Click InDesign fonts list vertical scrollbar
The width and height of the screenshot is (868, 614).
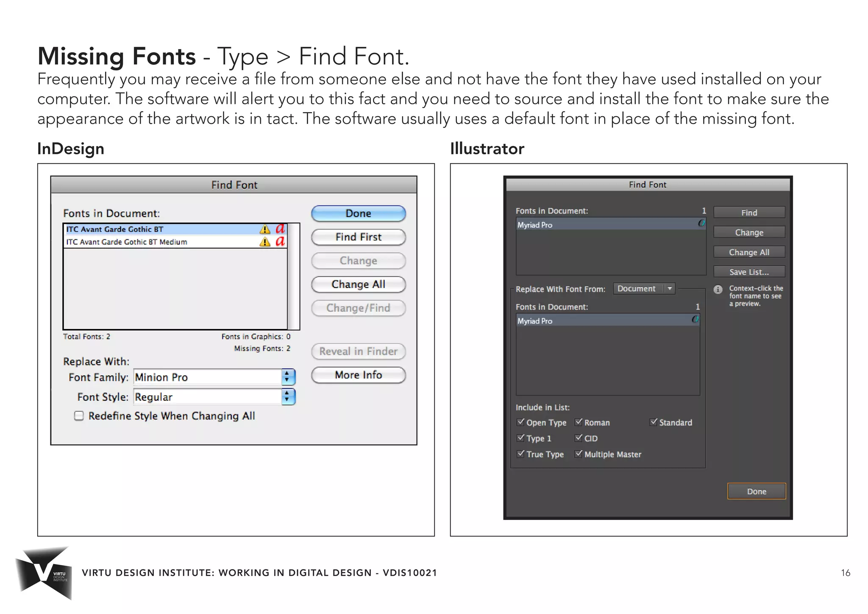pos(293,276)
